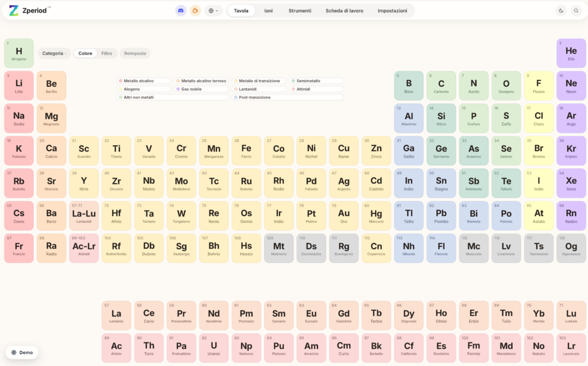Click the Reimposta button

point(135,53)
